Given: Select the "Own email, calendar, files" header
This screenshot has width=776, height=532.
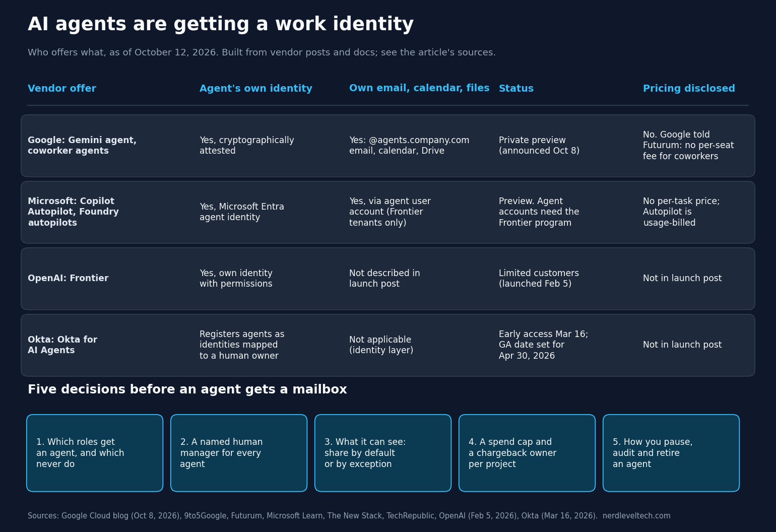Looking at the screenshot, I should tap(419, 88).
